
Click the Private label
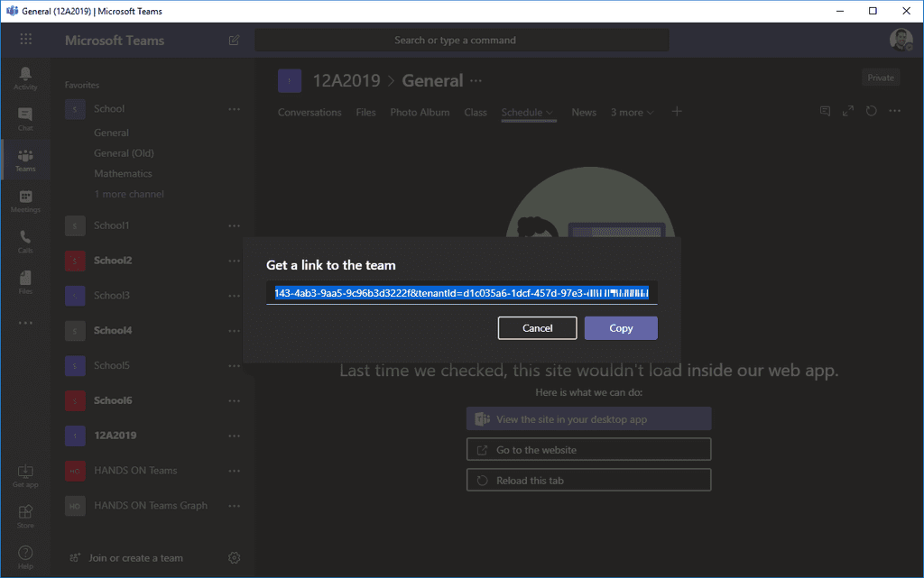point(881,78)
